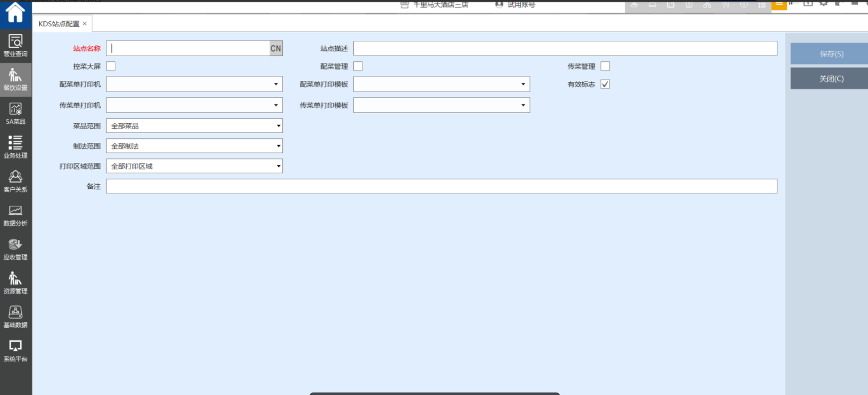Go to 业务处理 in sidebar
Screen dimensions: 868x395
(16, 147)
